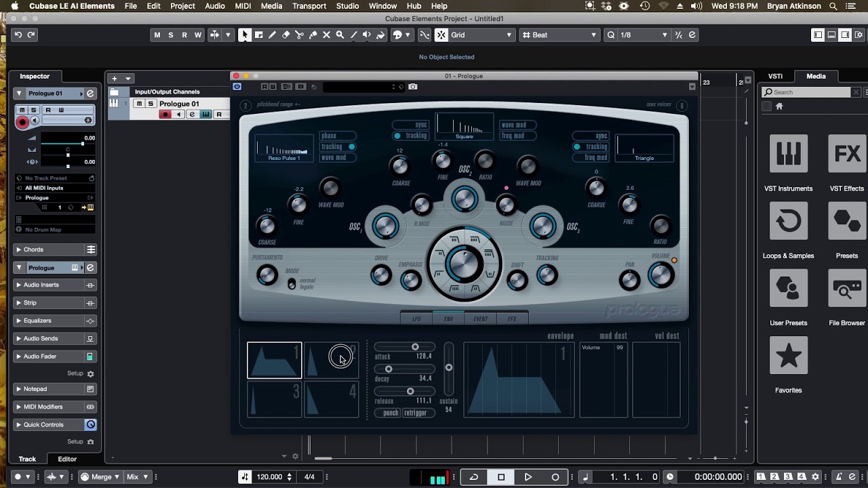Viewport: 868px width, 488px height.
Task: Expand the Audio Sends inspector section
Action: 55,338
